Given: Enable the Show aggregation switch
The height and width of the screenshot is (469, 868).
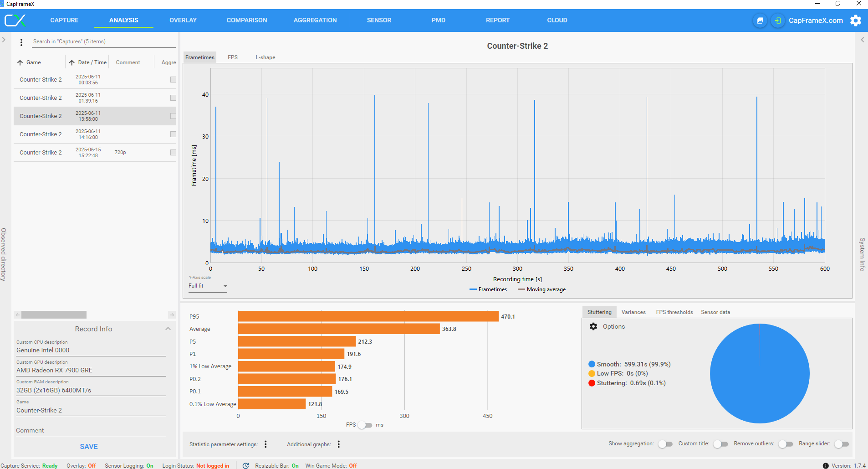Looking at the screenshot, I should (x=665, y=444).
